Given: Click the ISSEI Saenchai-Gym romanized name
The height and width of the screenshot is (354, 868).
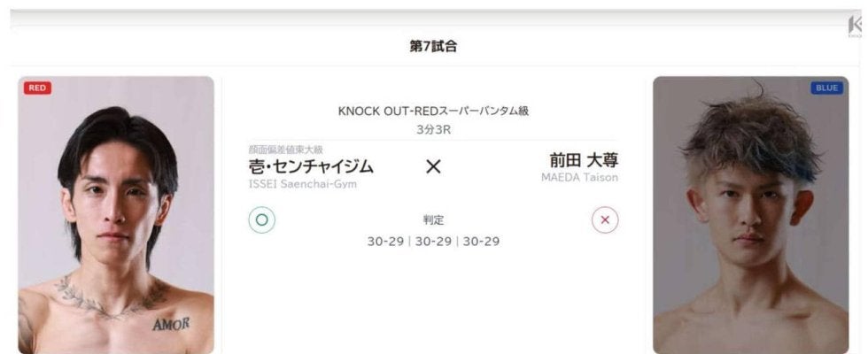Looking at the screenshot, I should point(301,183).
